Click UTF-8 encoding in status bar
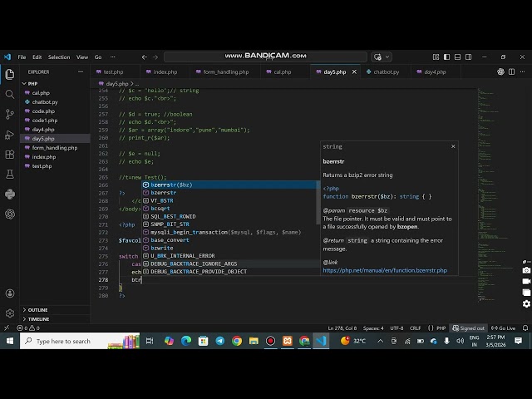This screenshot has width=532, height=399. [x=397, y=328]
